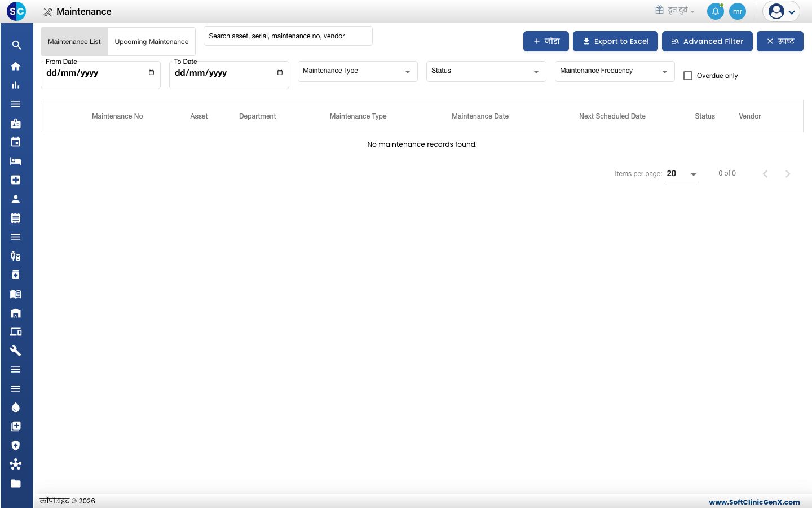Open the person icon in sidebar
Viewport: 812px width, 508px height.
(16, 199)
